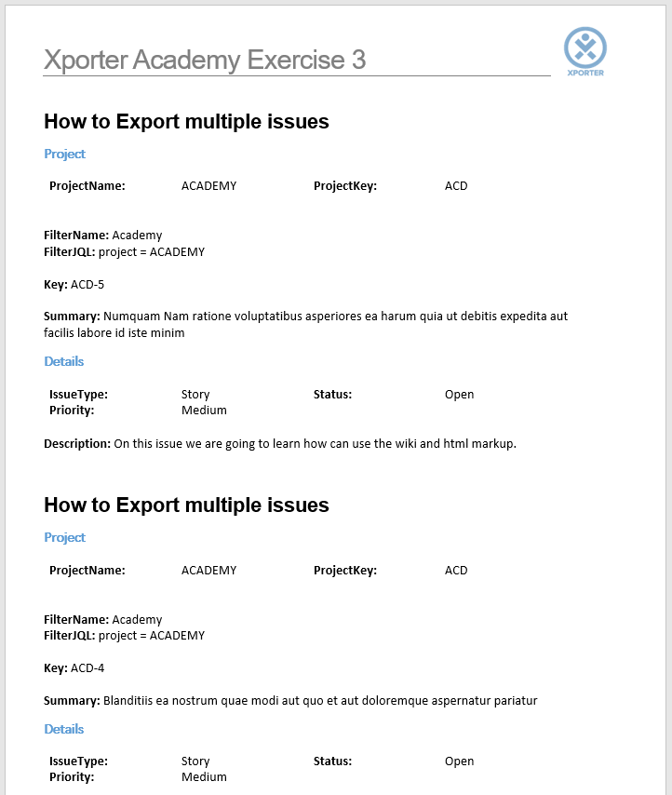The width and height of the screenshot is (672, 795).
Task: Click the Project heading in the ACD-5 section
Action: 64,155
